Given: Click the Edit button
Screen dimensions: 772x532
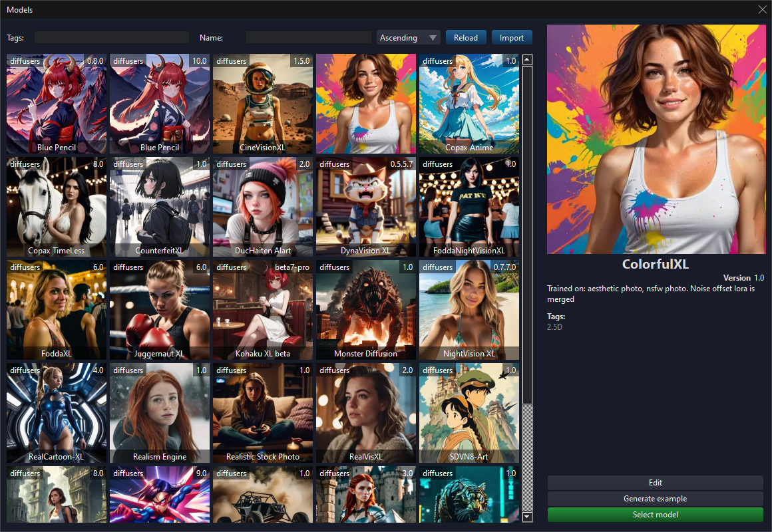Looking at the screenshot, I should pos(656,483).
